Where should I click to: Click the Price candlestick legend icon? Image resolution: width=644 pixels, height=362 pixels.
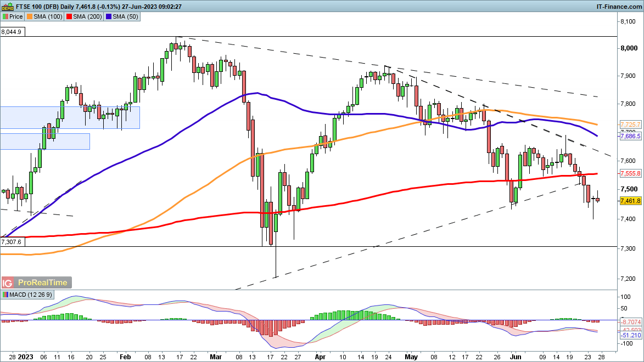click(5, 16)
